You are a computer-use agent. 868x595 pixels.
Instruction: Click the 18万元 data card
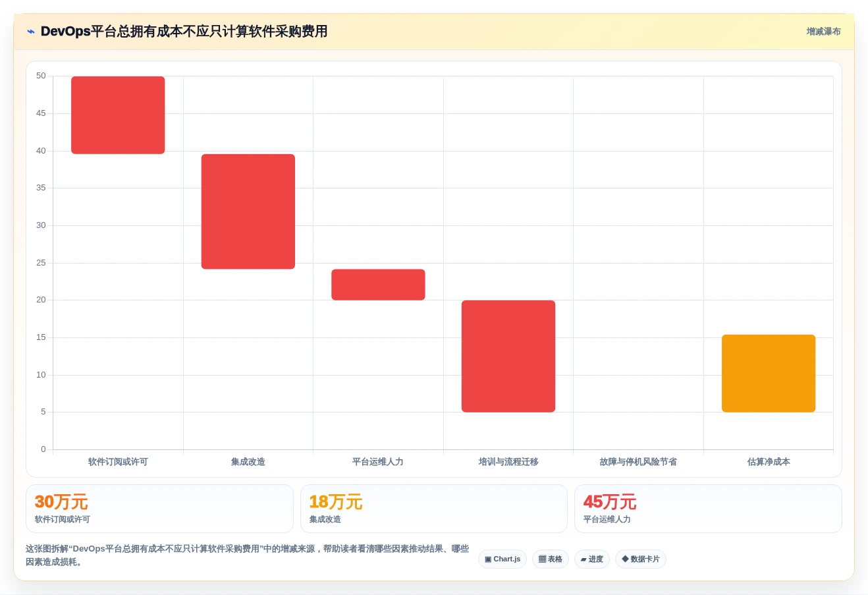434,509
